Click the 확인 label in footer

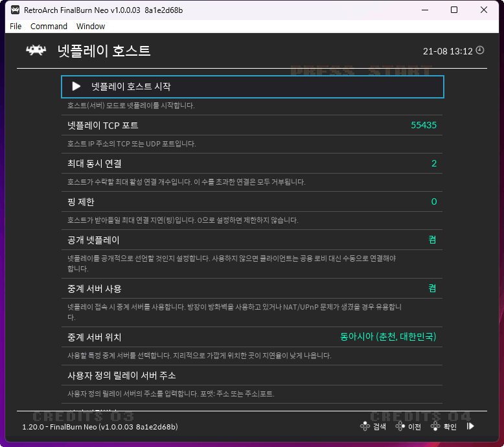(x=450, y=427)
